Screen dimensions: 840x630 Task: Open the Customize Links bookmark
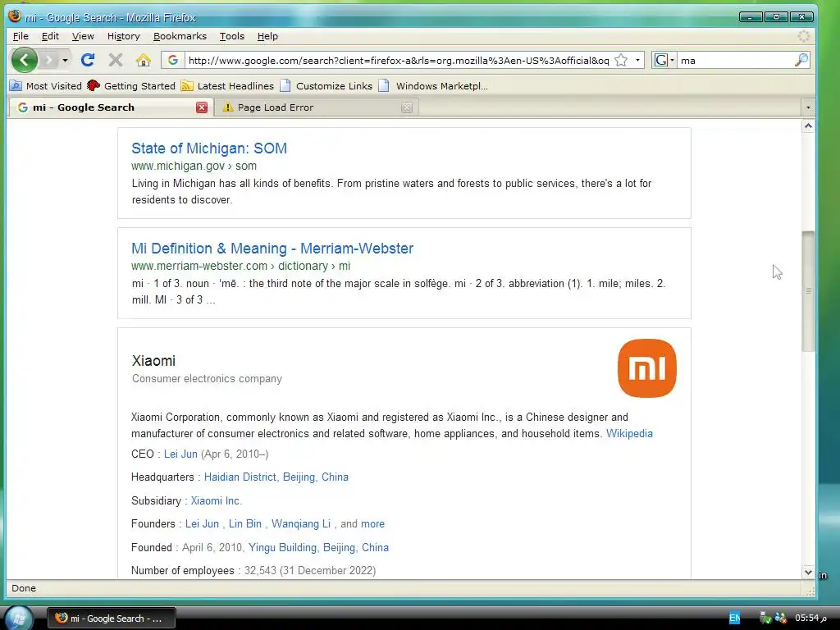[326, 85]
